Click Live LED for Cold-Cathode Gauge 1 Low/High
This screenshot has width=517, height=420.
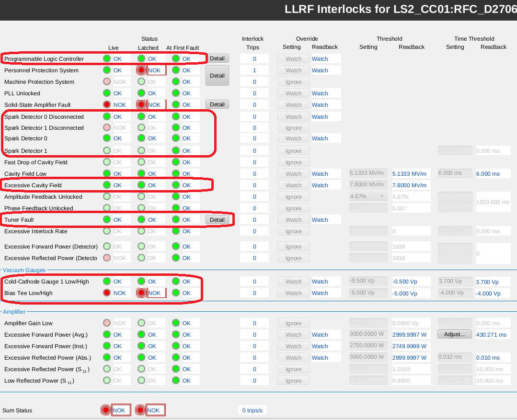click(106, 282)
